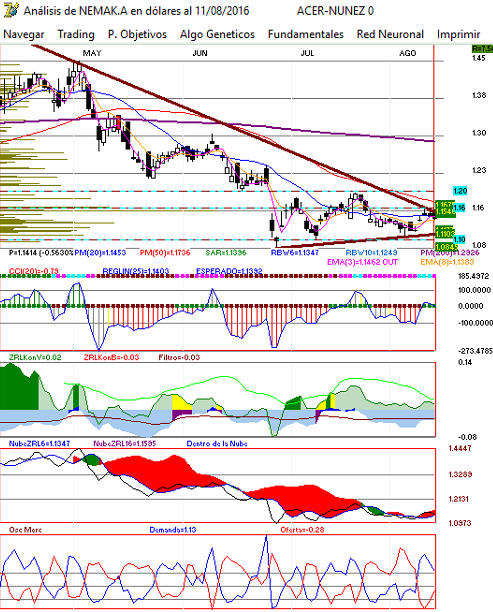The image size is (493, 612).
Task: Open the Algo Geneticos menu
Action: tap(217, 34)
